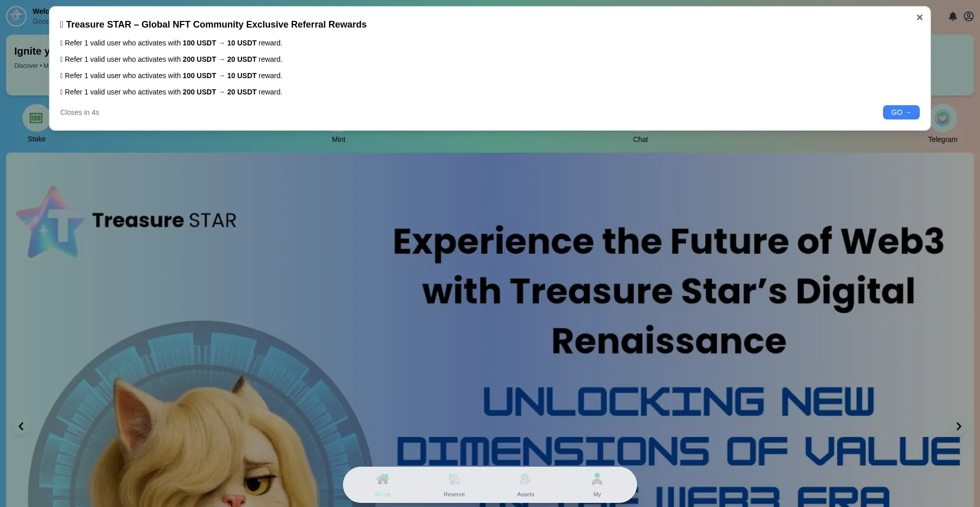Image resolution: width=980 pixels, height=507 pixels.
Task: Click the popup title Referral Rewards heading
Action: 213,25
